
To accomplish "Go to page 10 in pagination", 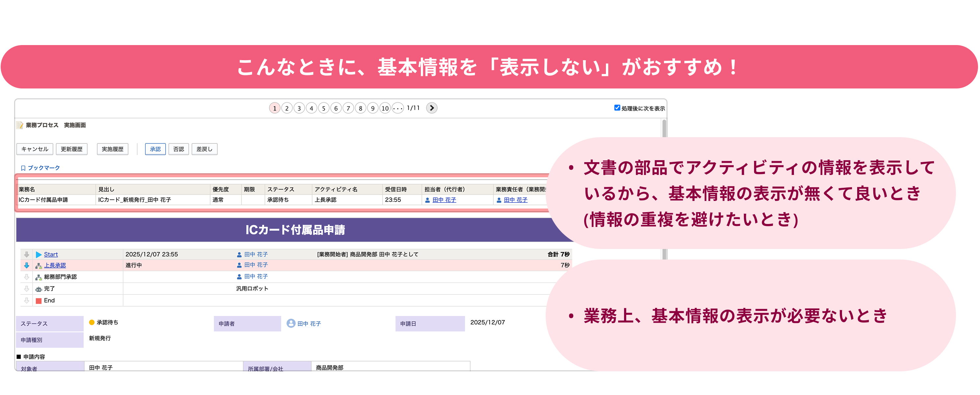I will tap(385, 108).
